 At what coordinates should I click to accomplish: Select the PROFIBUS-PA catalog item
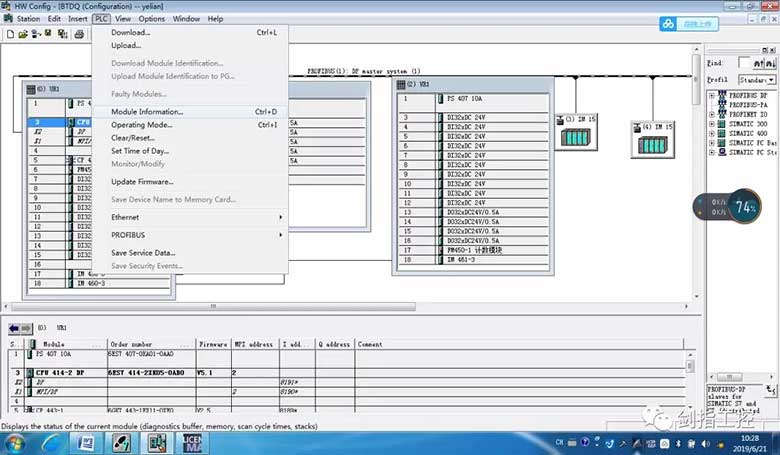point(748,105)
